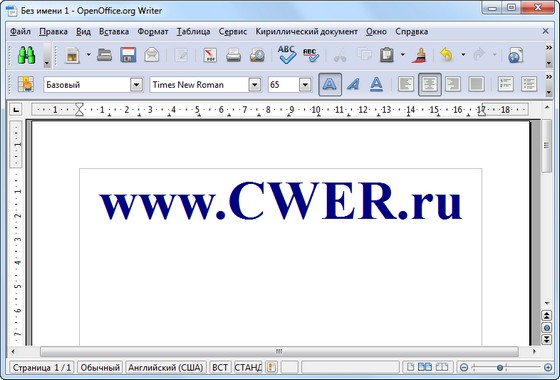Screen dimensions: 560x380
Task: Save the document with the floppy disk icon
Action: click(x=128, y=55)
